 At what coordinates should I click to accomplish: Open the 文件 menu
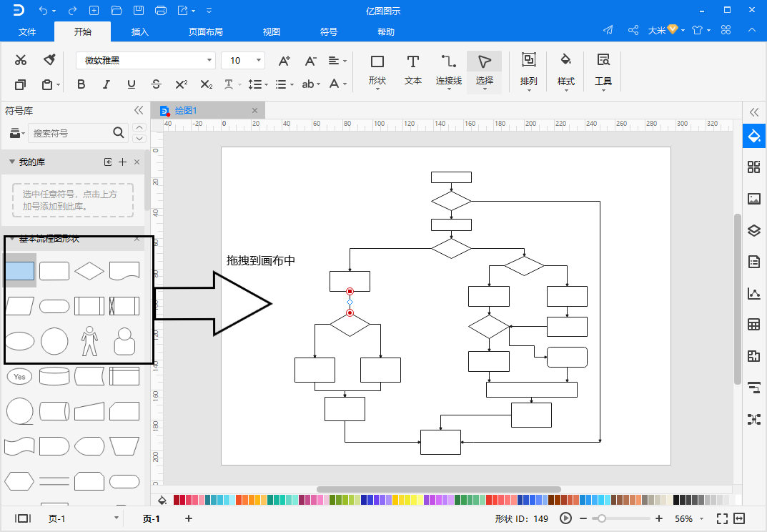tap(27, 31)
